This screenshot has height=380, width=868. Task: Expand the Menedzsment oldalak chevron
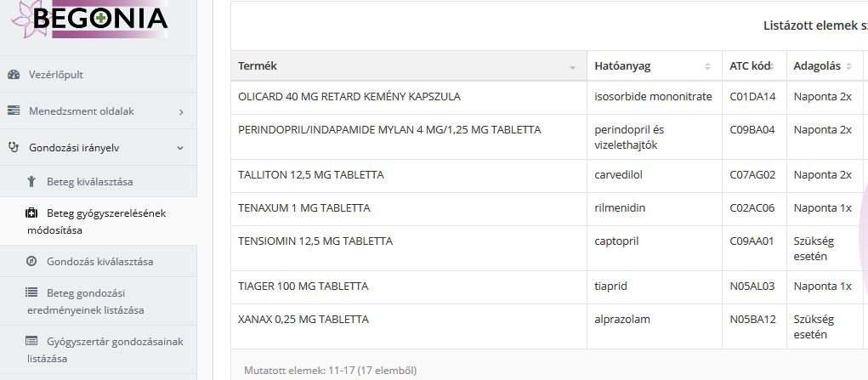pos(181,112)
